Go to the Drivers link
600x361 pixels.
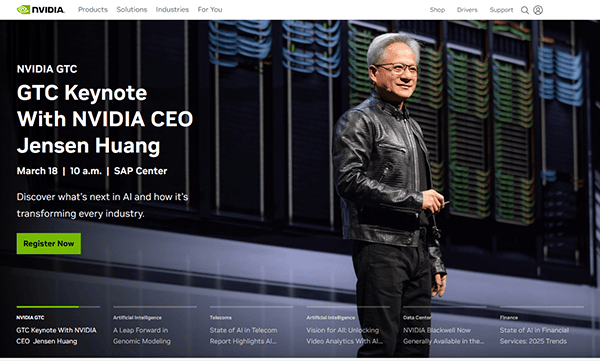[x=467, y=10]
